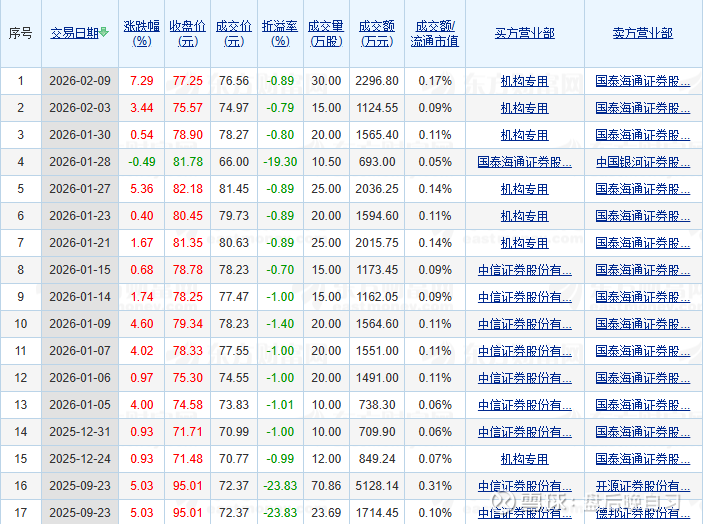The image size is (703, 524).
Task: Open 中国银河证券 seller link for 2026-01-28
Action: pos(642,162)
